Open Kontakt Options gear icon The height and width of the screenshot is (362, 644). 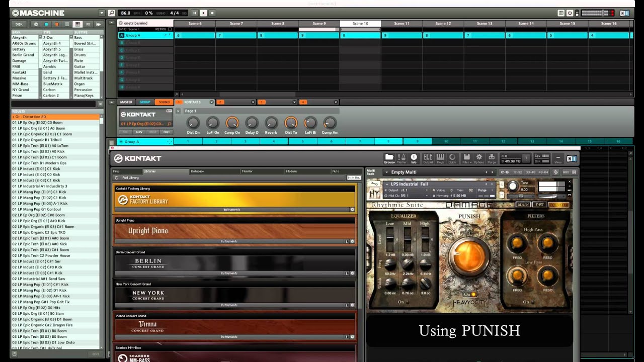point(479,158)
